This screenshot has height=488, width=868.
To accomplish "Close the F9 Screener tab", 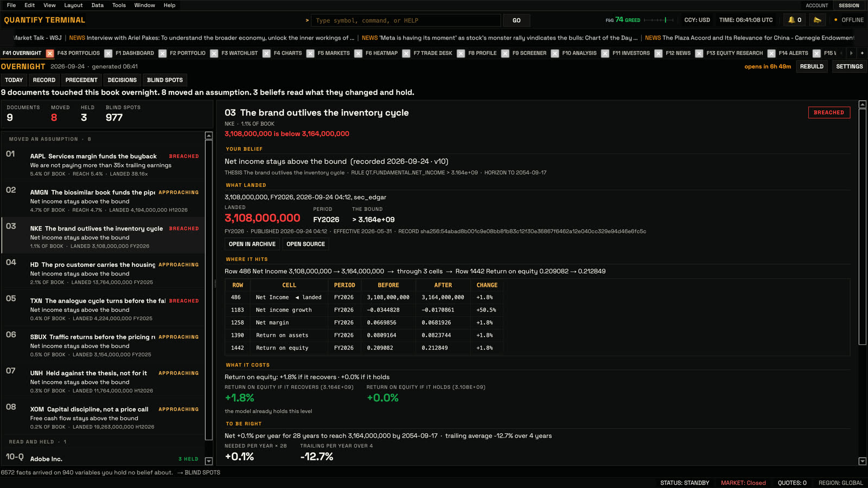I will coord(555,53).
